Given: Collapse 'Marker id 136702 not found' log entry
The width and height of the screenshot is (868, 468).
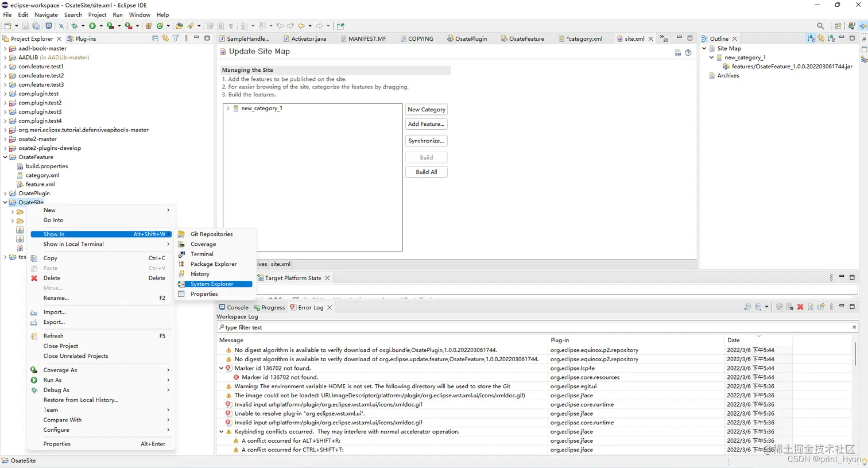Looking at the screenshot, I should click(222, 369).
